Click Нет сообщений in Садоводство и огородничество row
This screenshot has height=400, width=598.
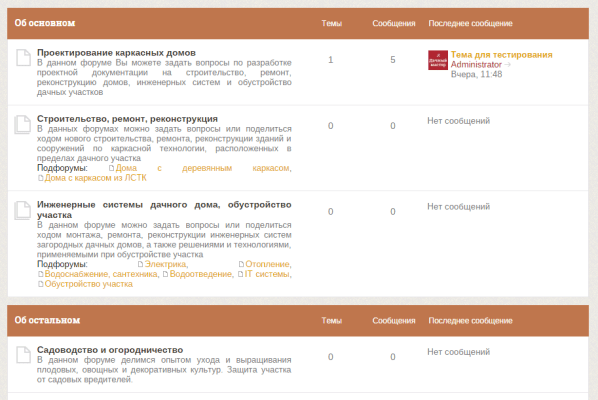[458, 352]
